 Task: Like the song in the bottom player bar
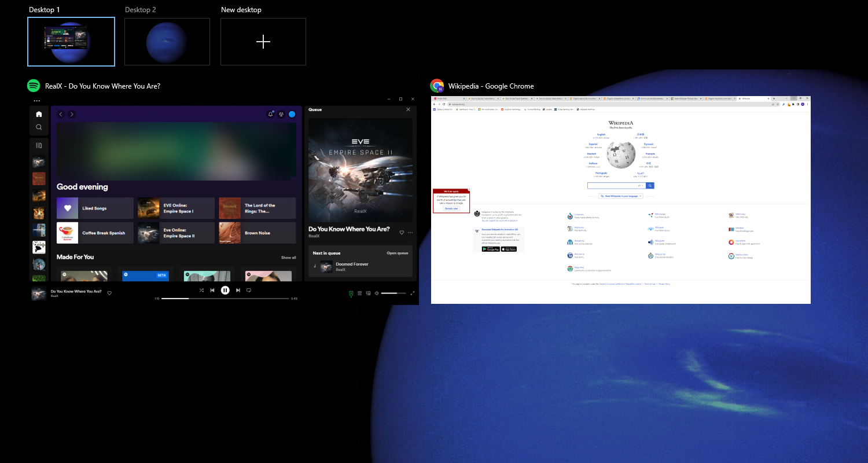tap(109, 293)
